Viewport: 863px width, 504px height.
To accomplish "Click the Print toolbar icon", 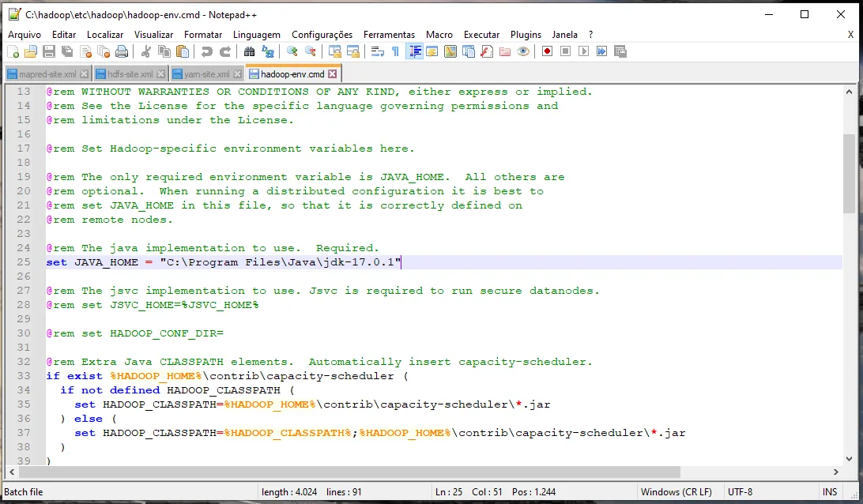I will pyautogui.click(x=122, y=52).
